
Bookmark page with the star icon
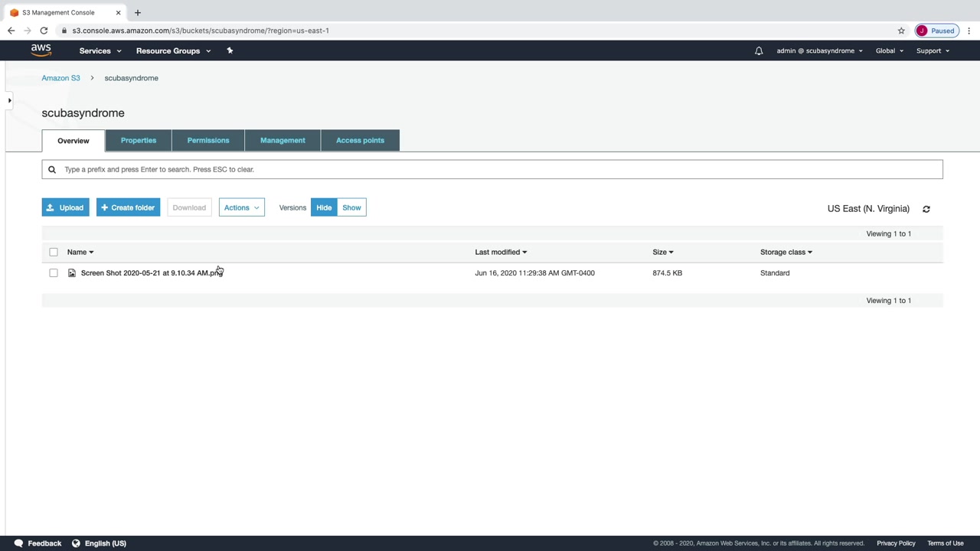point(901,31)
